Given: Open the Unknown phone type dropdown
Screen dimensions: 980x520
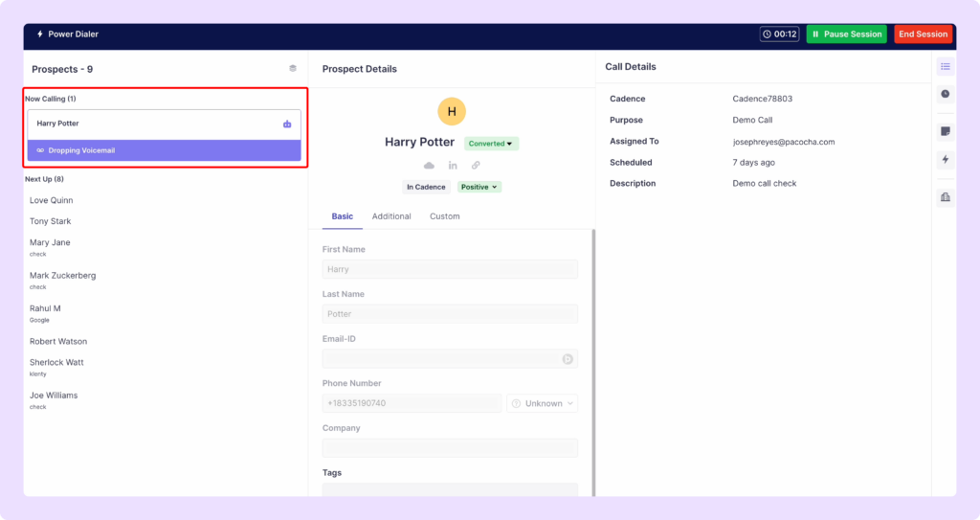Looking at the screenshot, I should [542, 403].
